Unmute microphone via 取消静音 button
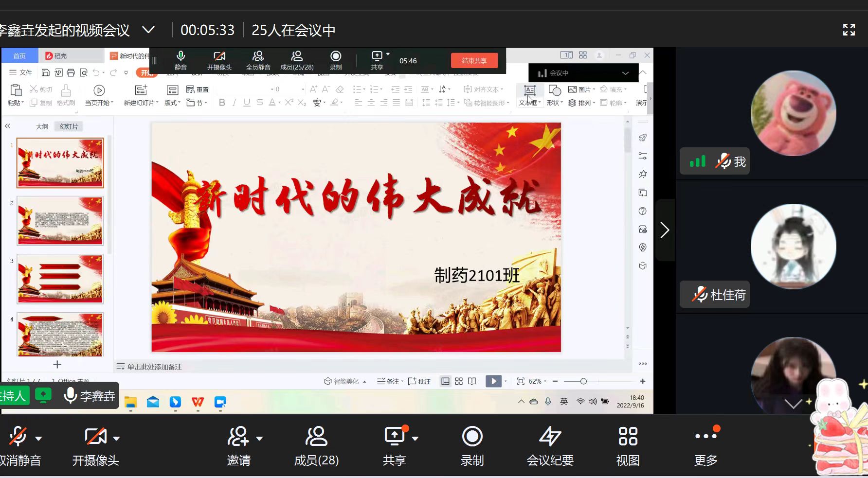 pos(18,437)
